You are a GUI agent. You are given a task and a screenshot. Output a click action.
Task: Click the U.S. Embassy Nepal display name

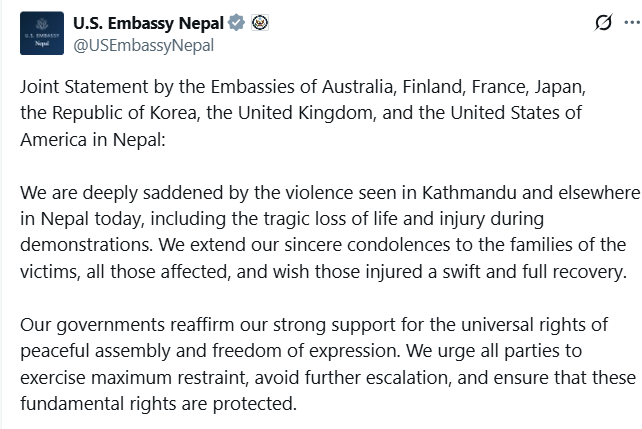pyautogui.click(x=149, y=23)
